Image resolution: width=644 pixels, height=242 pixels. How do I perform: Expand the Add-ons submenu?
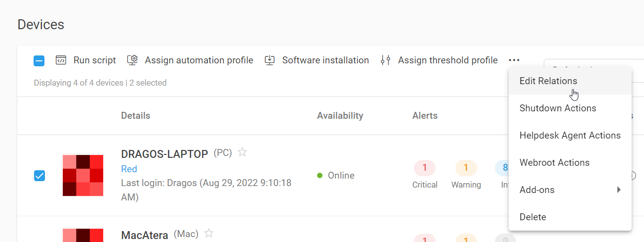[x=570, y=190]
